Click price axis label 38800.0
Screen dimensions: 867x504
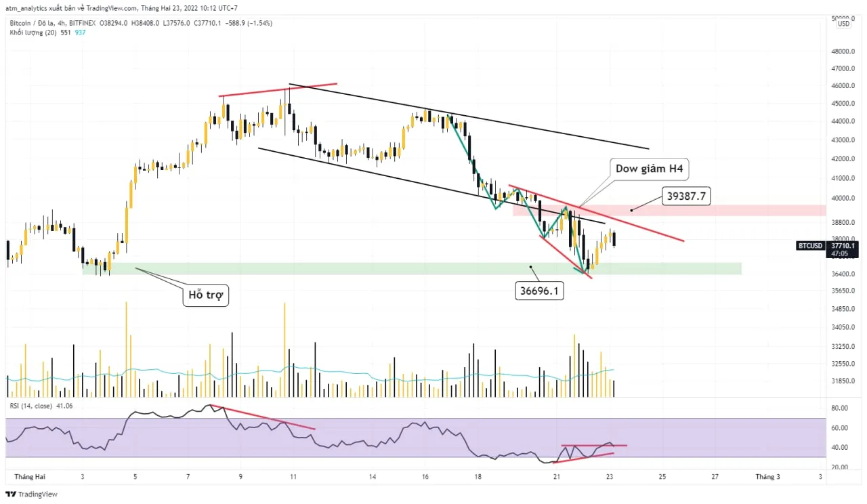click(x=843, y=222)
